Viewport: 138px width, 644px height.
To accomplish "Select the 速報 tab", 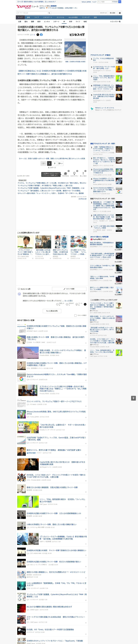I will [x=28, y=17].
